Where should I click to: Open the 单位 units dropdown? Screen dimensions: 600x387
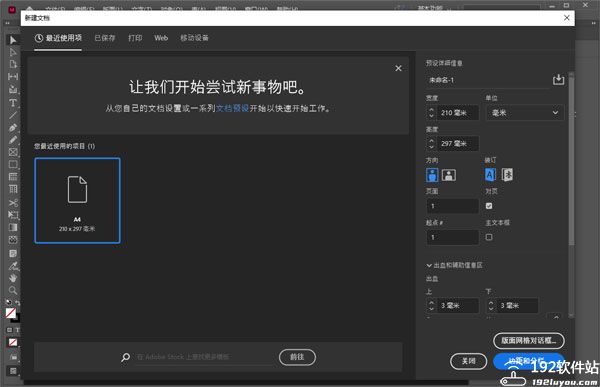click(x=525, y=113)
